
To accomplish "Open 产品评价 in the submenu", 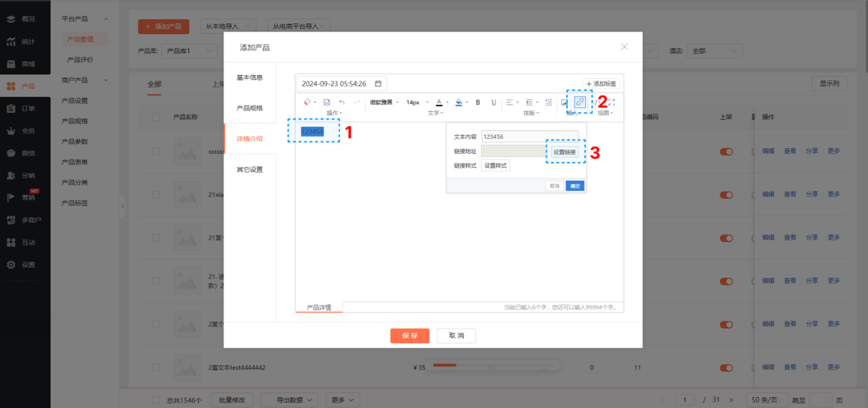I will (80, 59).
